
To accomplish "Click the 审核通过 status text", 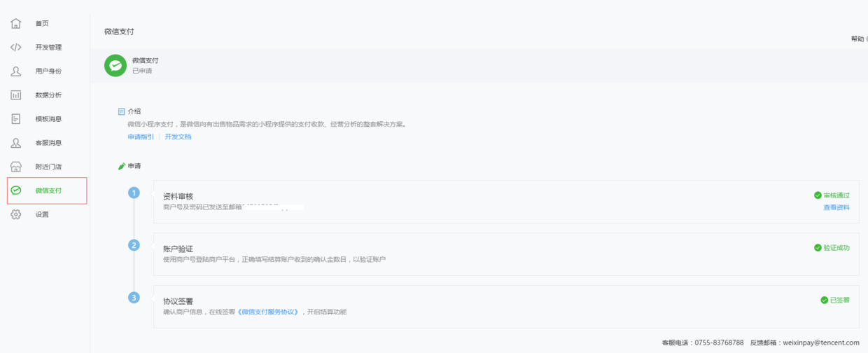I will (836, 195).
